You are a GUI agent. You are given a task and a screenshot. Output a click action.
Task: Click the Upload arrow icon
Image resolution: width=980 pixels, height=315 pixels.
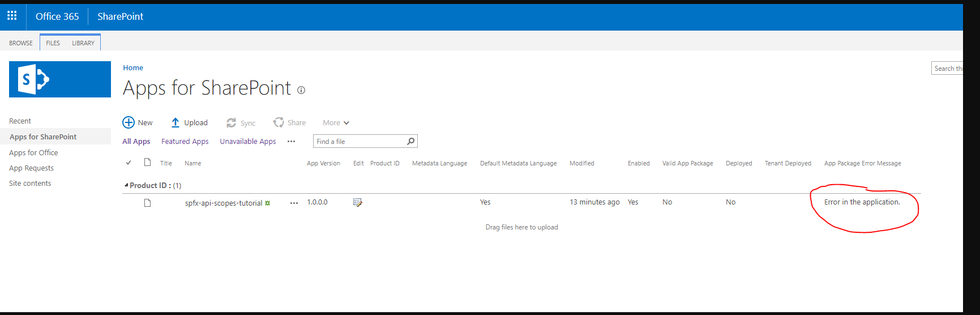(176, 122)
